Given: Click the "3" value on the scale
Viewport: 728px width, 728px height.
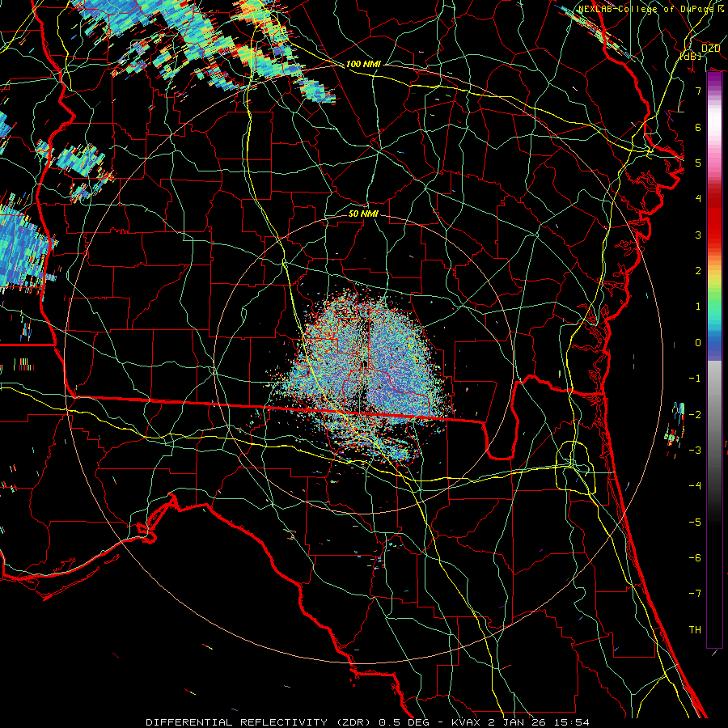Looking at the screenshot, I should [x=698, y=235].
